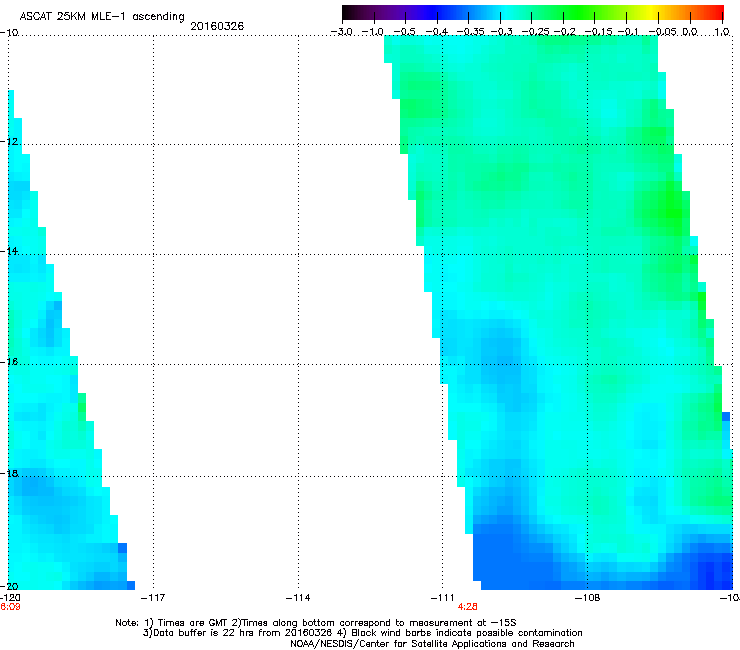Click the "-0.4" color scale label
The height and width of the screenshot is (650, 740).
(437, 32)
